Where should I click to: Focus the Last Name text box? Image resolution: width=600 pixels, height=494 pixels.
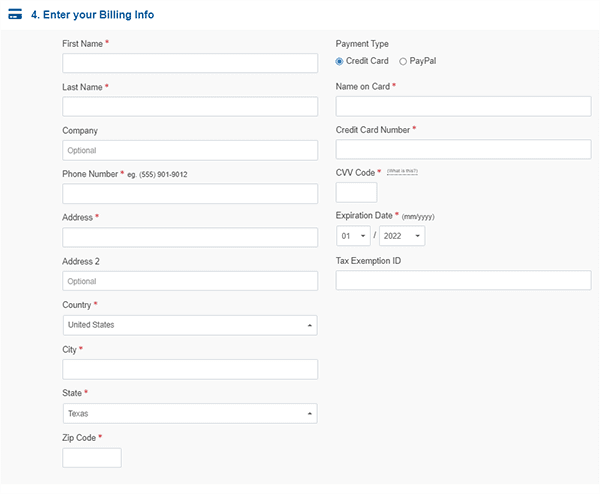coord(190,106)
